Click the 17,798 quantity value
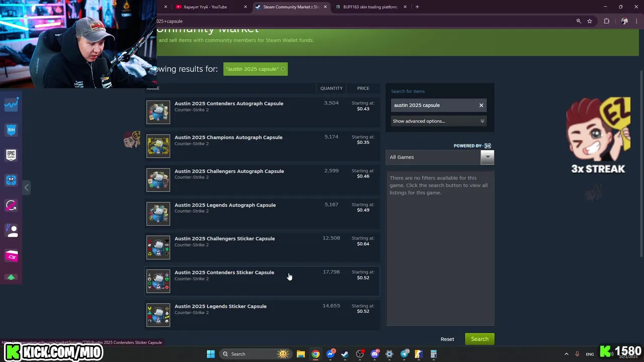The image size is (644, 362). 332,272
